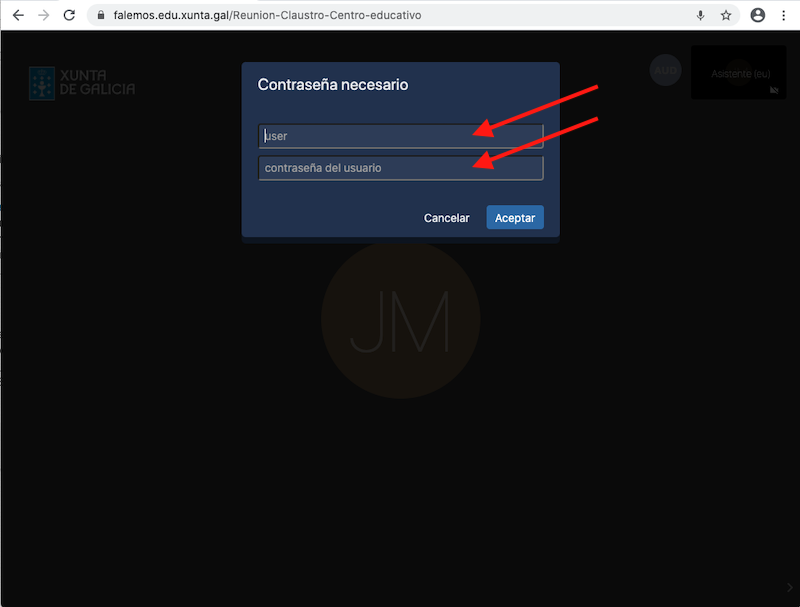The width and height of the screenshot is (800, 607).
Task: Focus the 'contraseña del usuario' field
Action: point(400,168)
